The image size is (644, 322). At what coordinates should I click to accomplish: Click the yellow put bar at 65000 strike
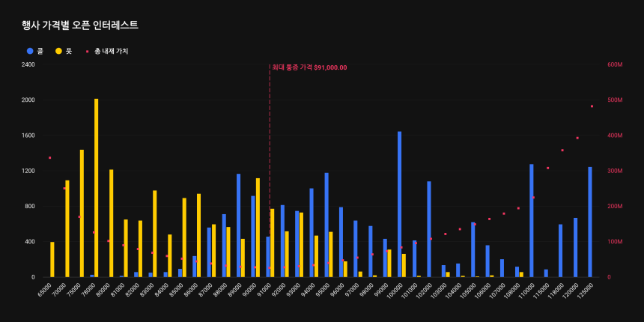coord(52,259)
